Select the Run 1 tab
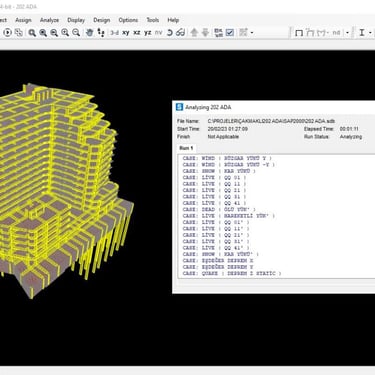 pyautogui.click(x=186, y=148)
